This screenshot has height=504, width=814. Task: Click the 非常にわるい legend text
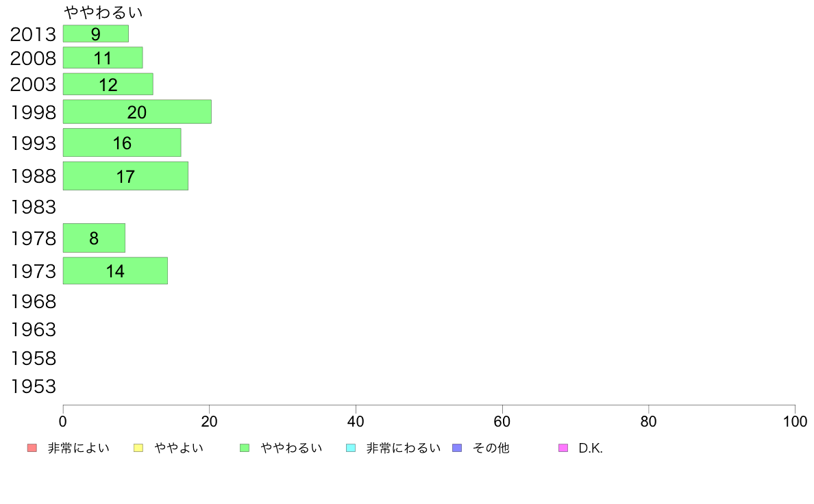pos(404,448)
